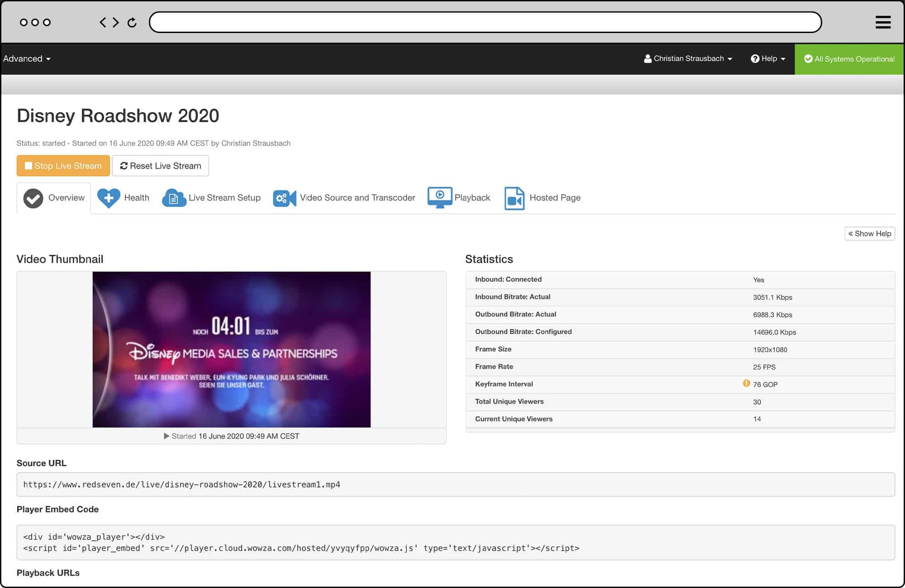Click the 1920x1080 frame size value
This screenshot has height=588, width=905.
pyautogui.click(x=770, y=350)
